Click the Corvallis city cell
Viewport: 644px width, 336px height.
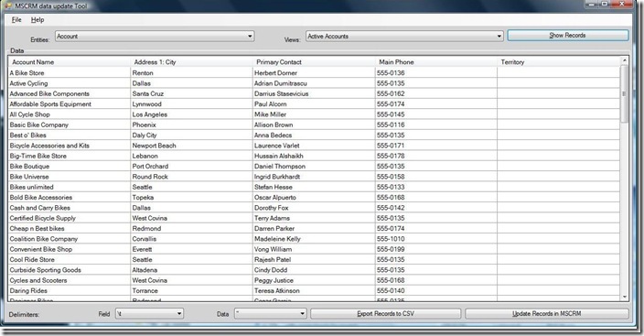click(191, 239)
